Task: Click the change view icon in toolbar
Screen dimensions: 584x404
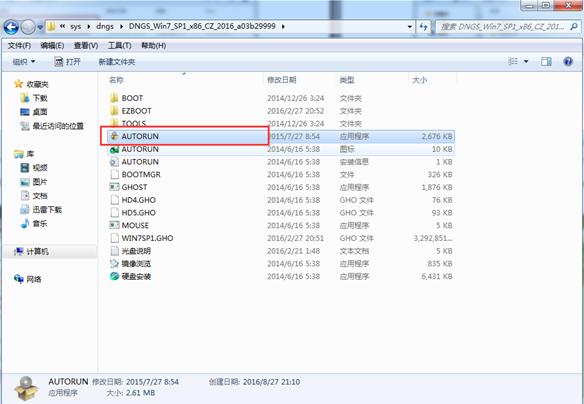Action: tap(513, 61)
